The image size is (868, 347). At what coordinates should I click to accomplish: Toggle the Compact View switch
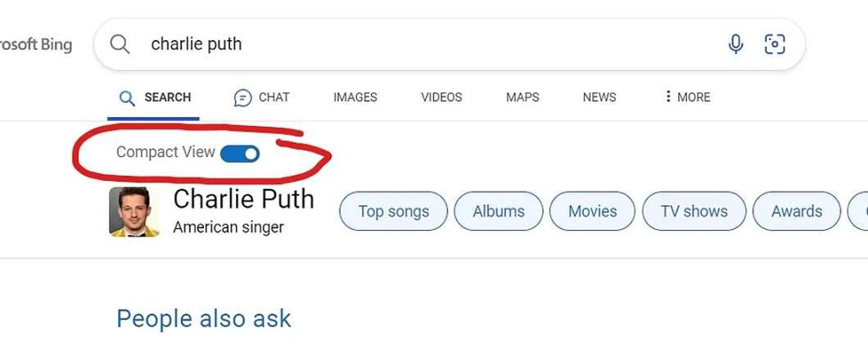coord(240,153)
